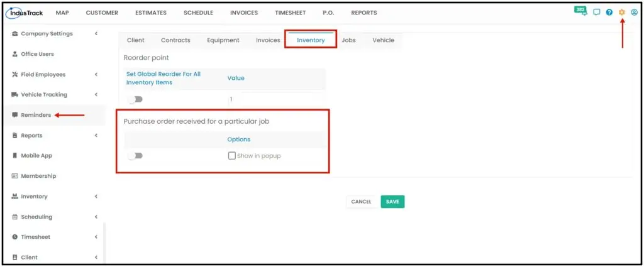Expand sidebar Timesheet chevron
644x267 pixels.
click(x=96, y=237)
